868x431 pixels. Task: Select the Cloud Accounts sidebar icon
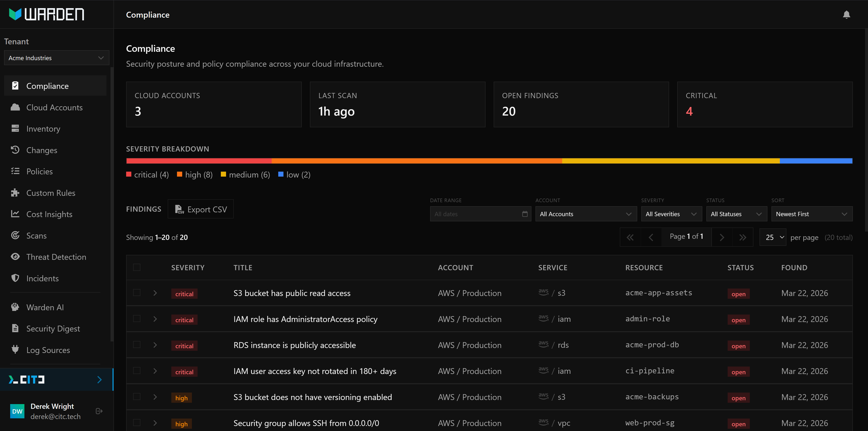[16, 107]
